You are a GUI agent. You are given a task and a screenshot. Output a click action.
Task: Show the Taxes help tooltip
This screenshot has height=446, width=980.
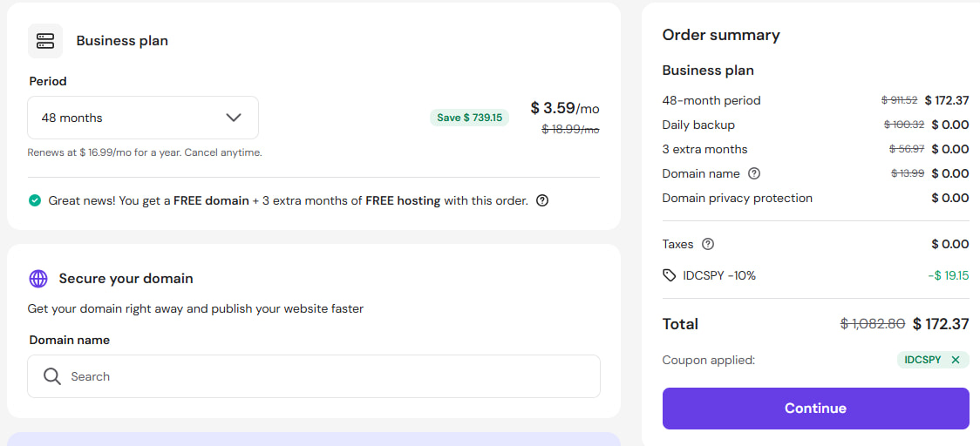pos(708,244)
